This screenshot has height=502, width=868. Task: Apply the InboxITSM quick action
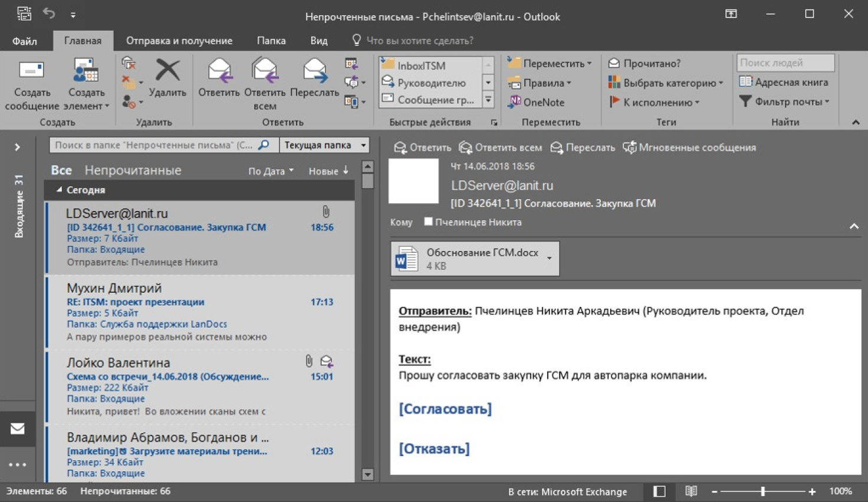pos(430,65)
